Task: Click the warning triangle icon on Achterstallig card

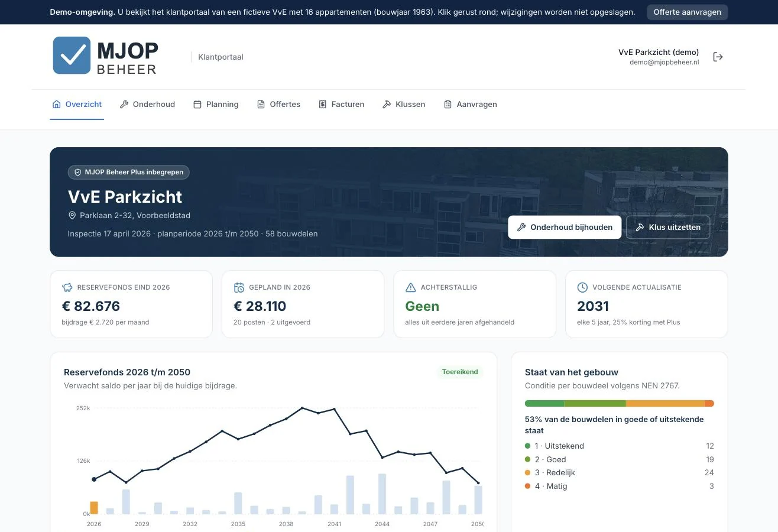Action: point(410,287)
